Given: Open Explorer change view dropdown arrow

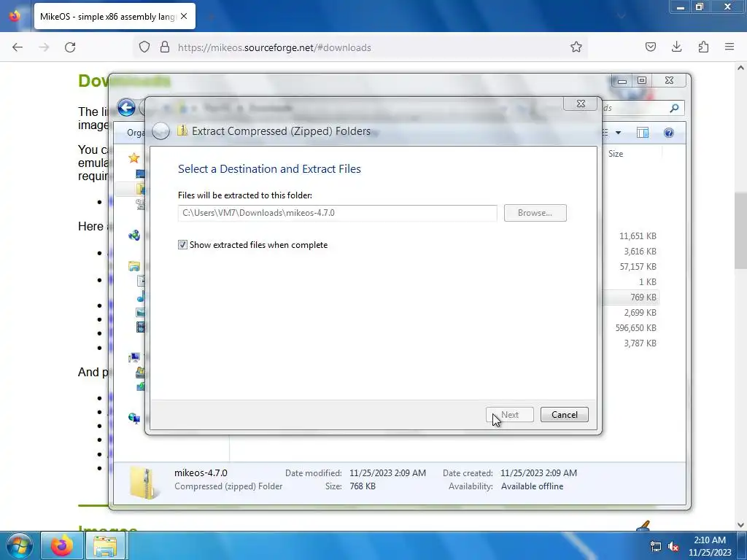Looking at the screenshot, I should coord(618,133).
